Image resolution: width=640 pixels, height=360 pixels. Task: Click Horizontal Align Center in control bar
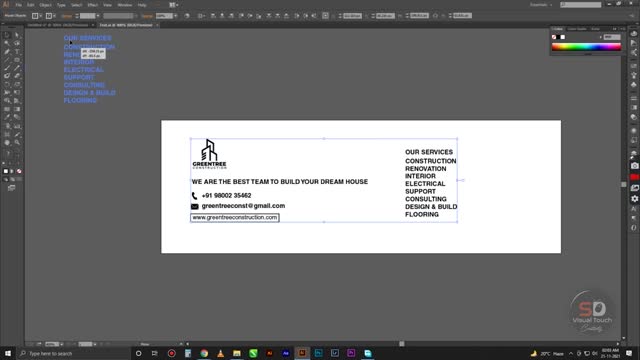222,16
